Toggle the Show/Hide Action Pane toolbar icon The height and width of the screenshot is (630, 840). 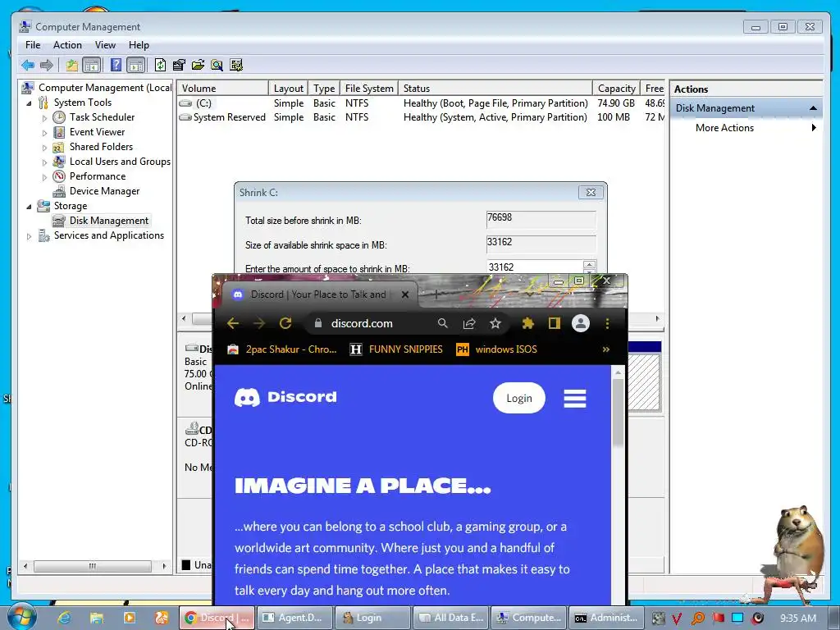tap(136, 66)
